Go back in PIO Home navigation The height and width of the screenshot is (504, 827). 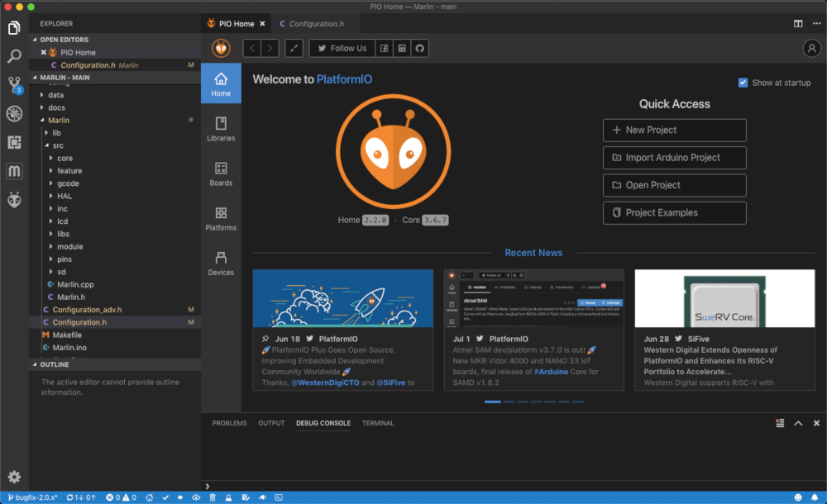coord(252,49)
